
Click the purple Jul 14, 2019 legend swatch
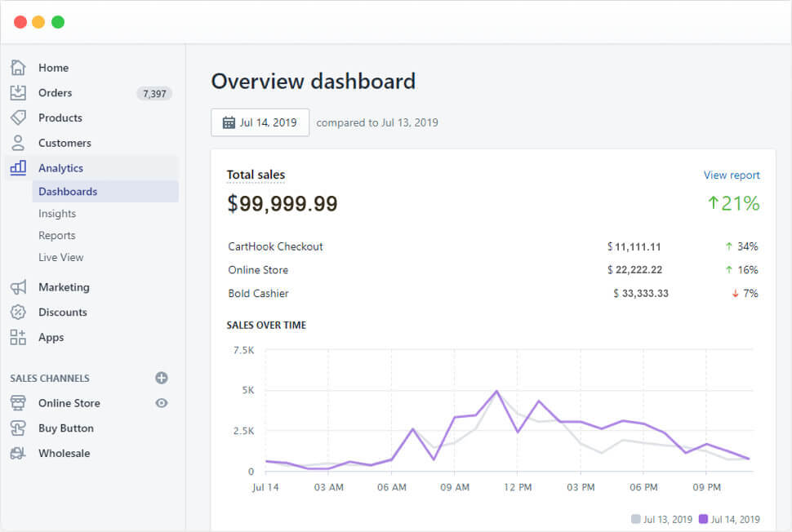tap(703, 519)
